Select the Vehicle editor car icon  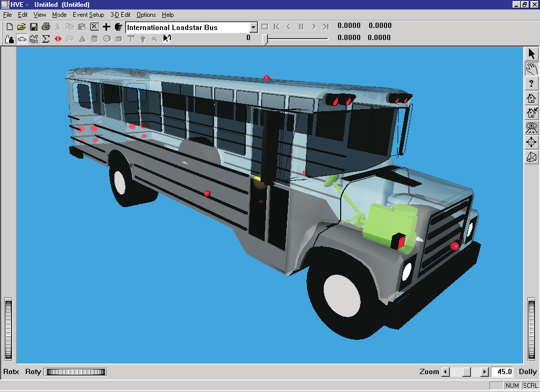(x=22, y=39)
